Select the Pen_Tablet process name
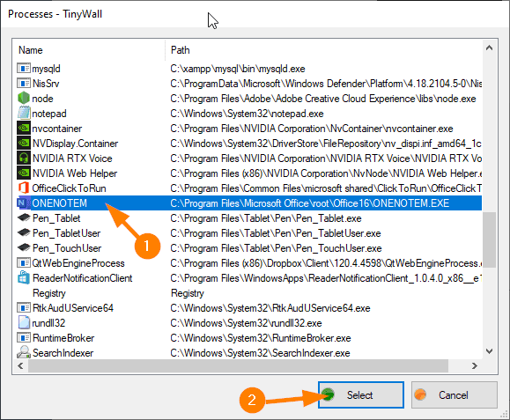 [56, 218]
